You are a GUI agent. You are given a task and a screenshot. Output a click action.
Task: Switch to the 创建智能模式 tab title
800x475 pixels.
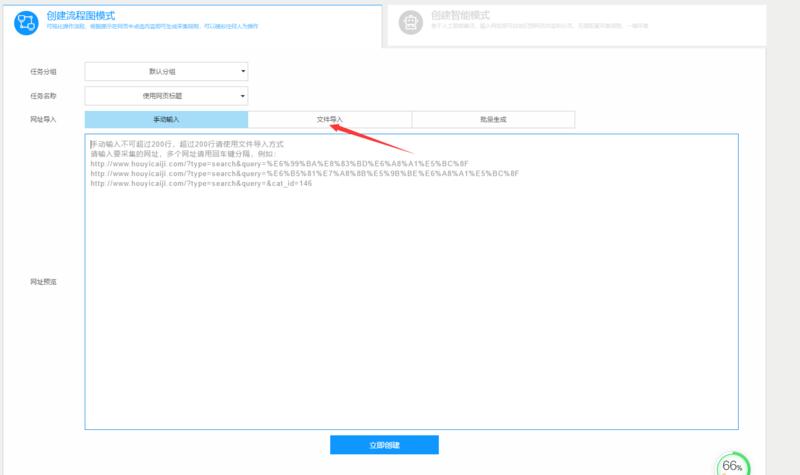[x=462, y=16]
